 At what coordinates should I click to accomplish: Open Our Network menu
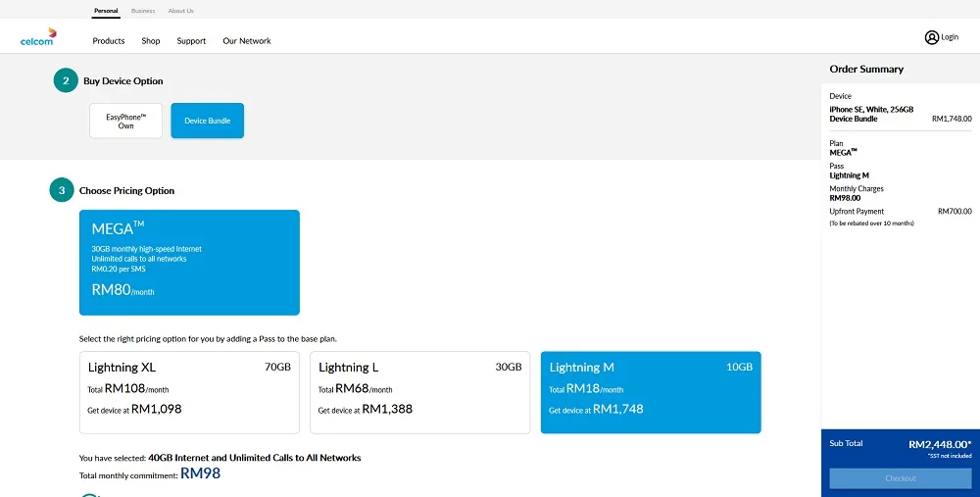click(x=247, y=40)
